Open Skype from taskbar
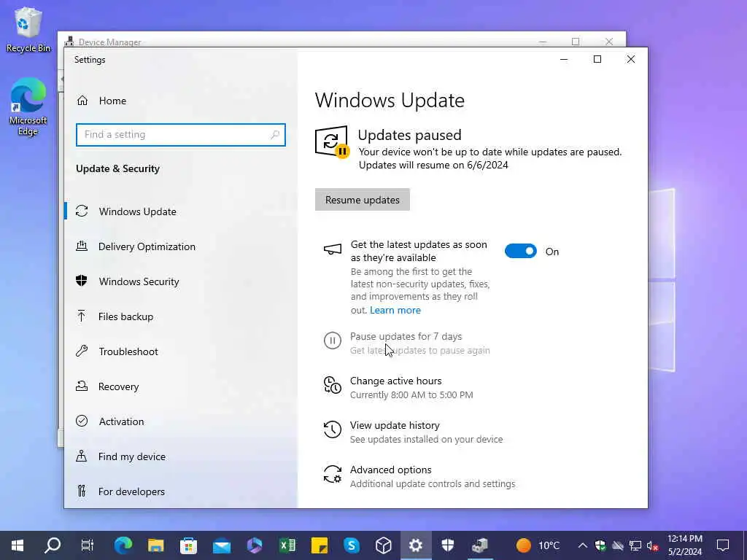 coord(352,545)
